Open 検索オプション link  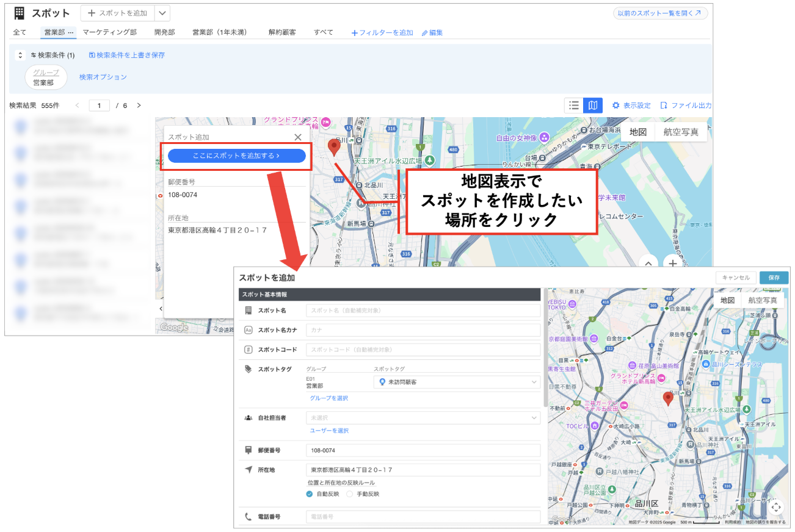click(103, 77)
